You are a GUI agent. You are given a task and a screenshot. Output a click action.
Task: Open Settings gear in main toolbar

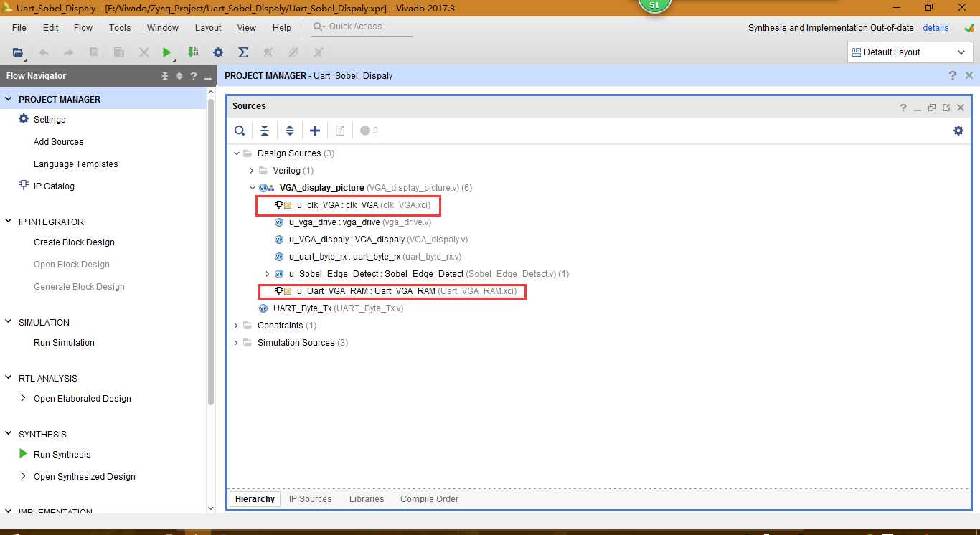[218, 52]
